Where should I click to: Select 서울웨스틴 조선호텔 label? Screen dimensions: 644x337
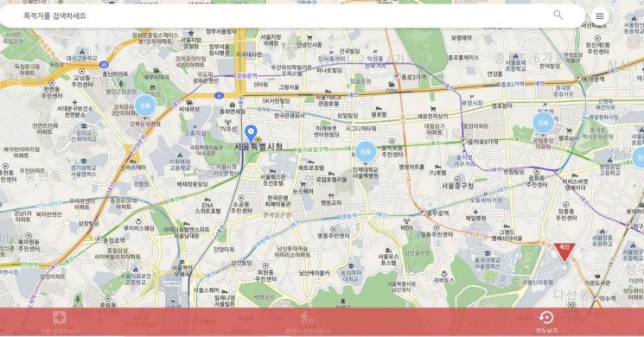click(272, 180)
